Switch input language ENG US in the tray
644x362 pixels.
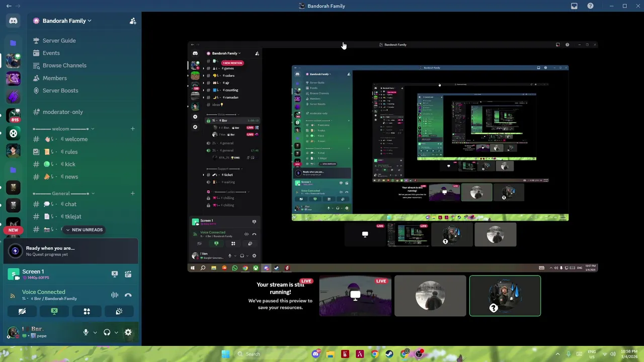coord(592,354)
